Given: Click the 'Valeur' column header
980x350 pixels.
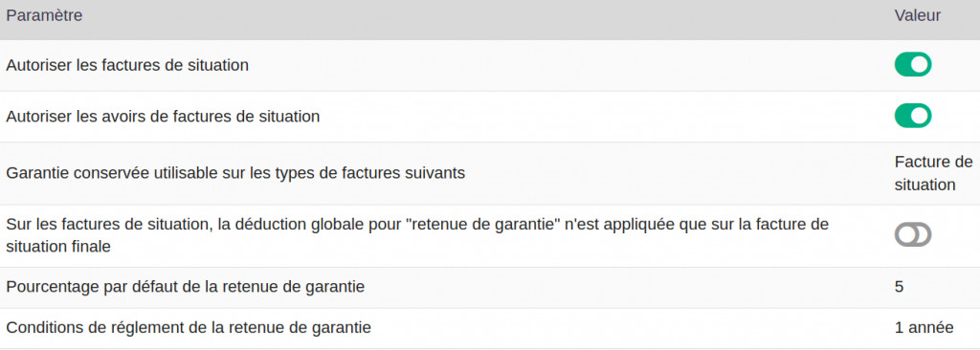Looking at the screenshot, I should [918, 15].
